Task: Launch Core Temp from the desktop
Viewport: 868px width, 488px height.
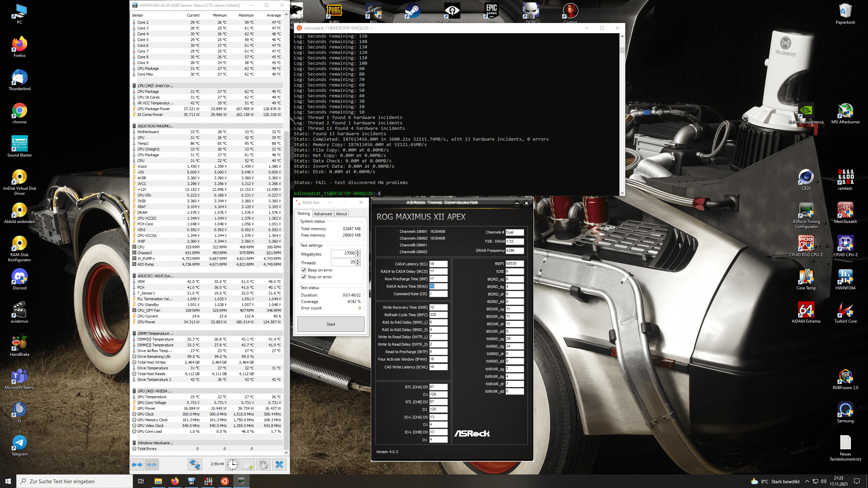Action: click(x=806, y=279)
